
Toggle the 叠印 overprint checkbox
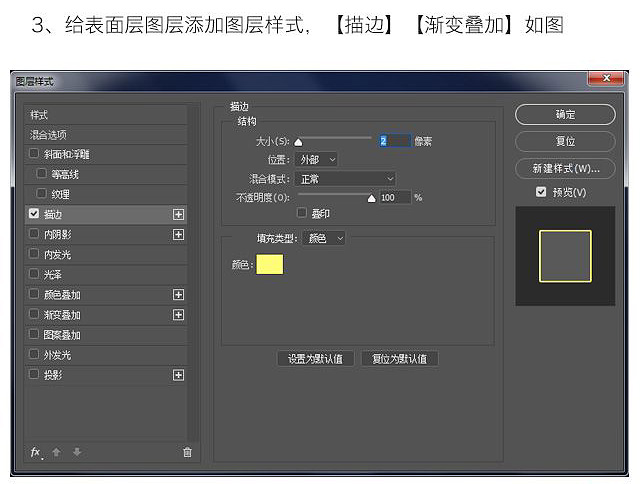[302, 213]
